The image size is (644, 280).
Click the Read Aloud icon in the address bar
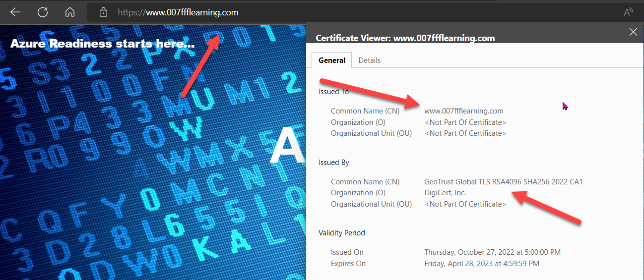(x=628, y=12)
